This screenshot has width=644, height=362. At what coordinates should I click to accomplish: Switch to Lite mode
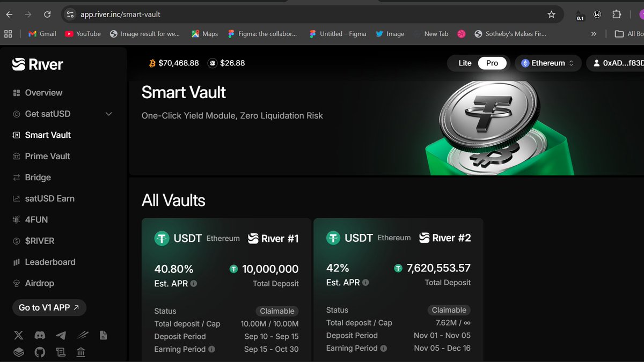465,63
